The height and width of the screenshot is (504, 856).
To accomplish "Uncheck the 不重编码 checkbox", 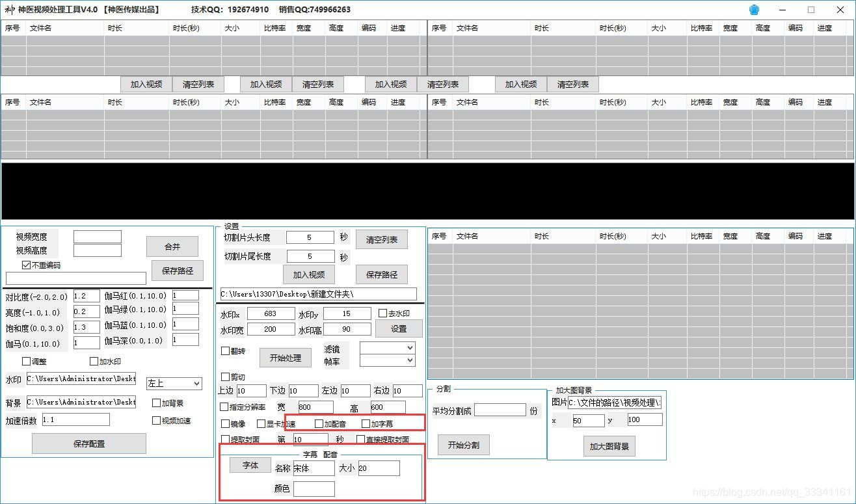I will click(x=27, y=265).
